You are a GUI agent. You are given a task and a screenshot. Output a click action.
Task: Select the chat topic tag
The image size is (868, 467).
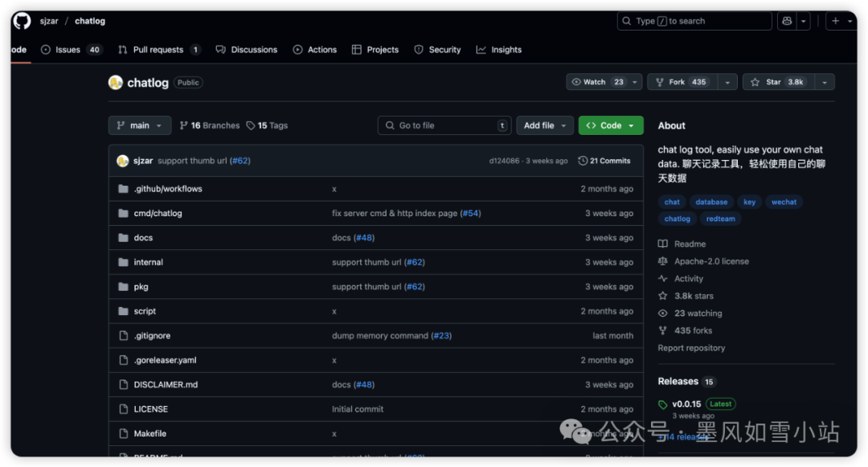[x=672, y=202]
